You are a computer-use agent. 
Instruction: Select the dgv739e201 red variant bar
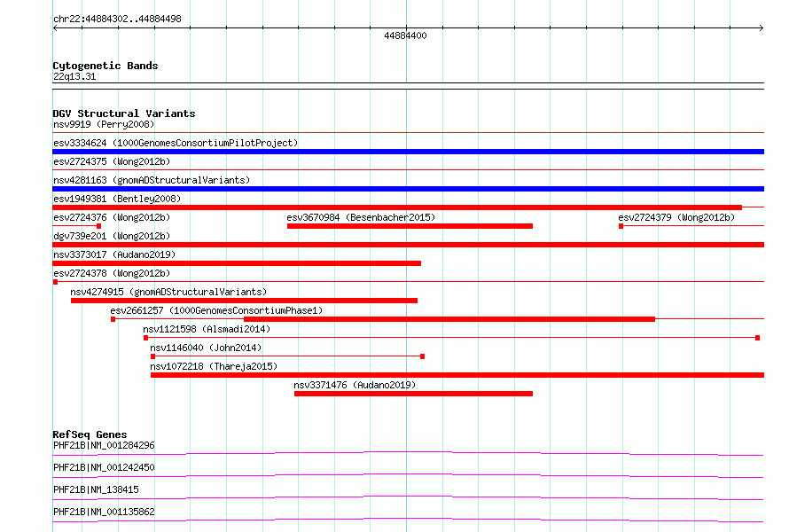408,245
